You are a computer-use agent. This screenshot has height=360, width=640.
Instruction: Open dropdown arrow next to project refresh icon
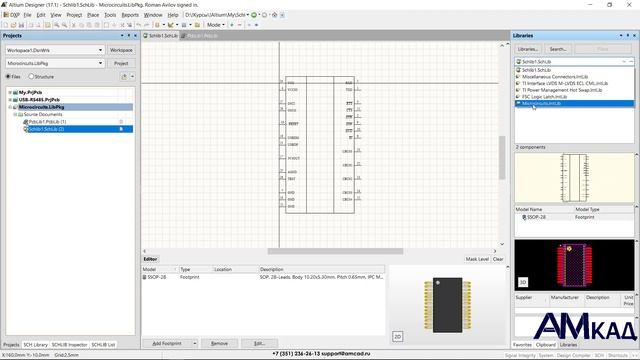coord(132,76)
